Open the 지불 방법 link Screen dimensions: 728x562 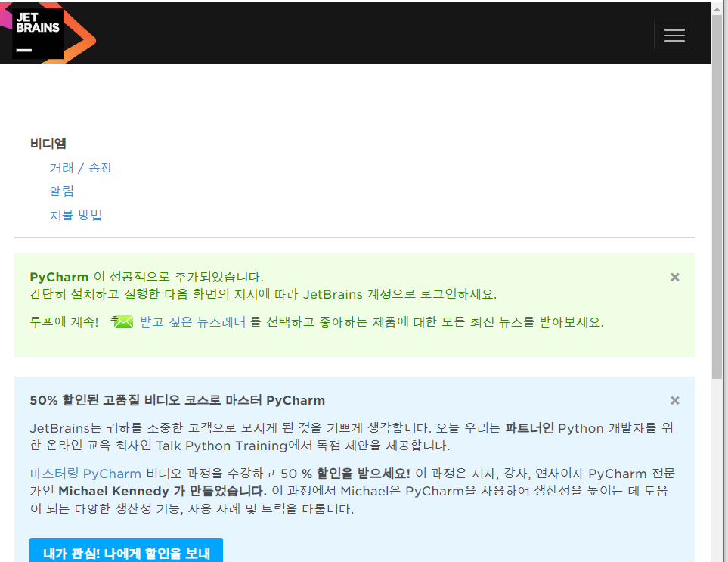click(x=76, y=215)
